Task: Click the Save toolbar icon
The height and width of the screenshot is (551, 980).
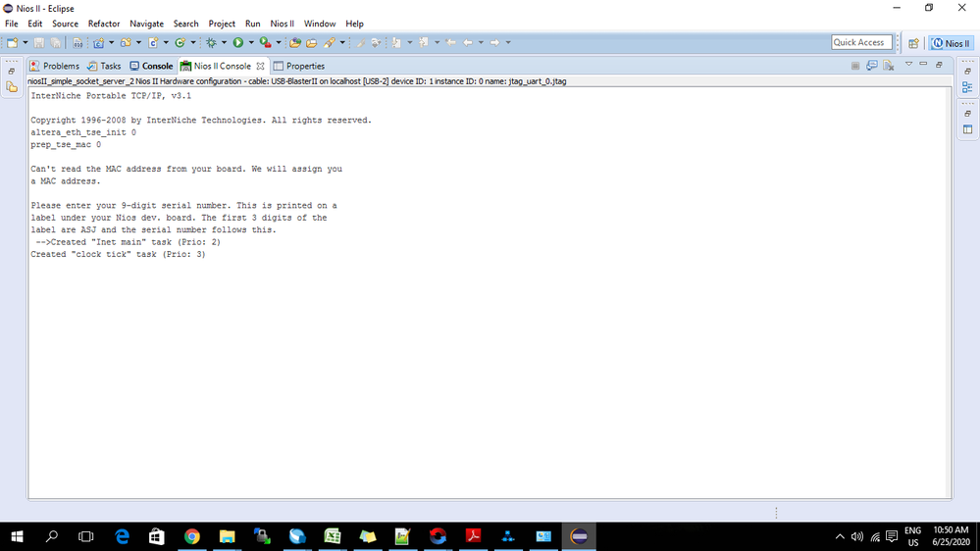Action: point(39,42)
